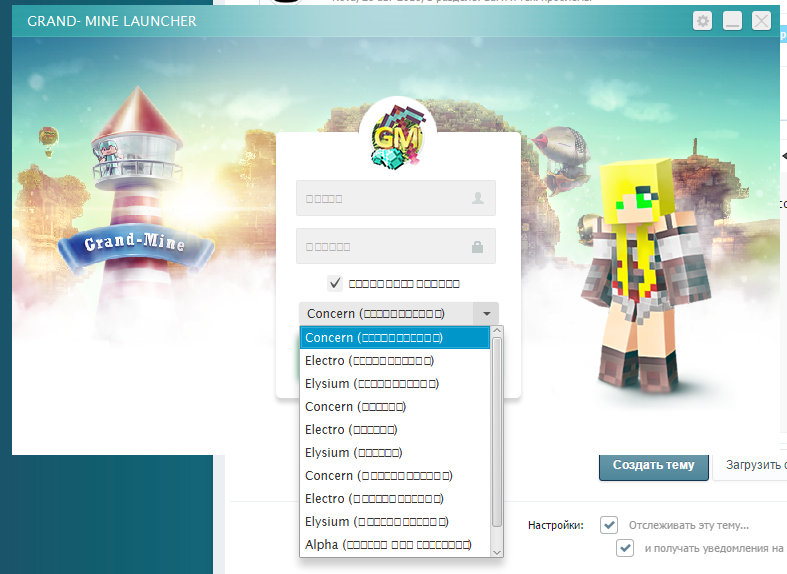Select highlighted Concern entry in server list
Viewport: 787px width, 574px height.
[395, 338]
